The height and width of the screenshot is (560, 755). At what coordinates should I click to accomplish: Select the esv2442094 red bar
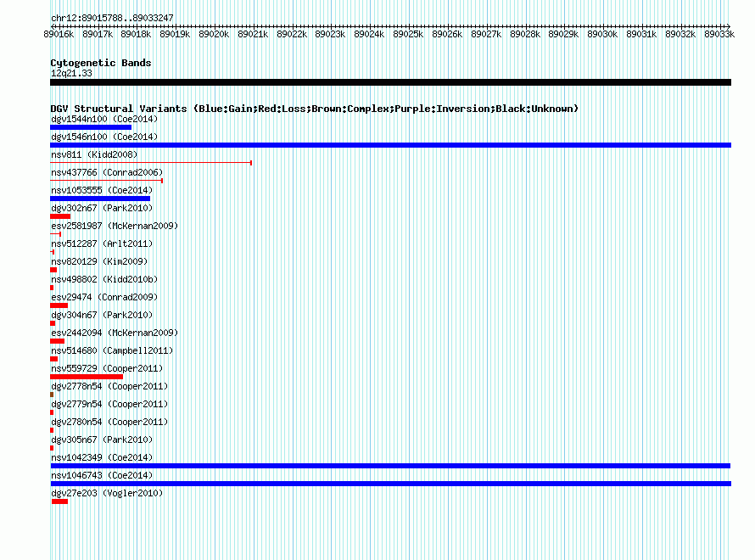pos(58,341)
